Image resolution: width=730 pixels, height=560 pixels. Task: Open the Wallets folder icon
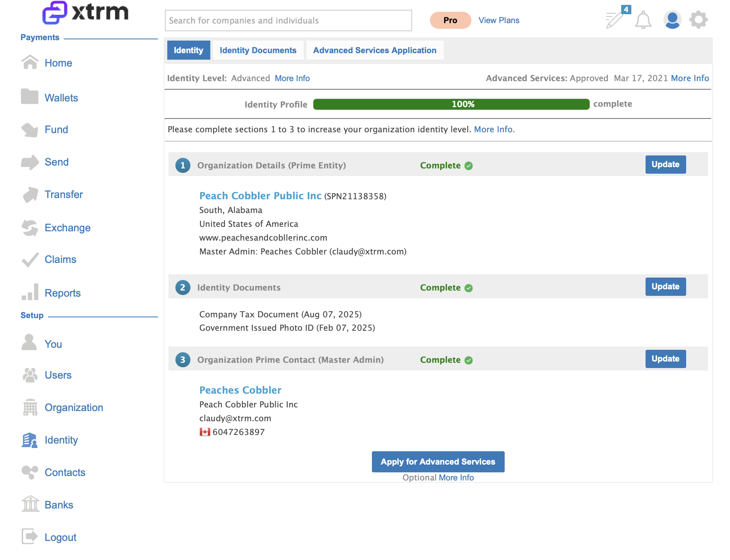pos(30,97)
